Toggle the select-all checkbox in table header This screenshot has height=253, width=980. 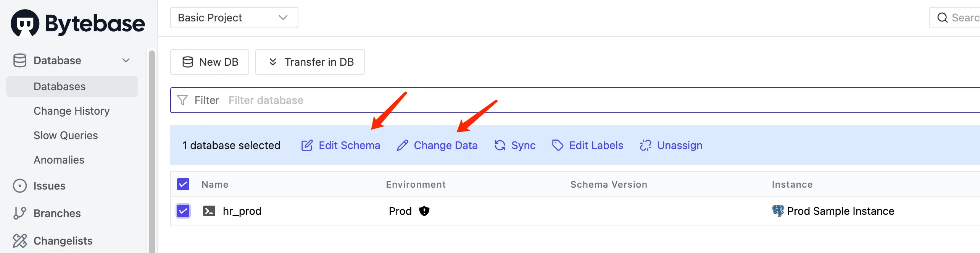coord(183,185)
